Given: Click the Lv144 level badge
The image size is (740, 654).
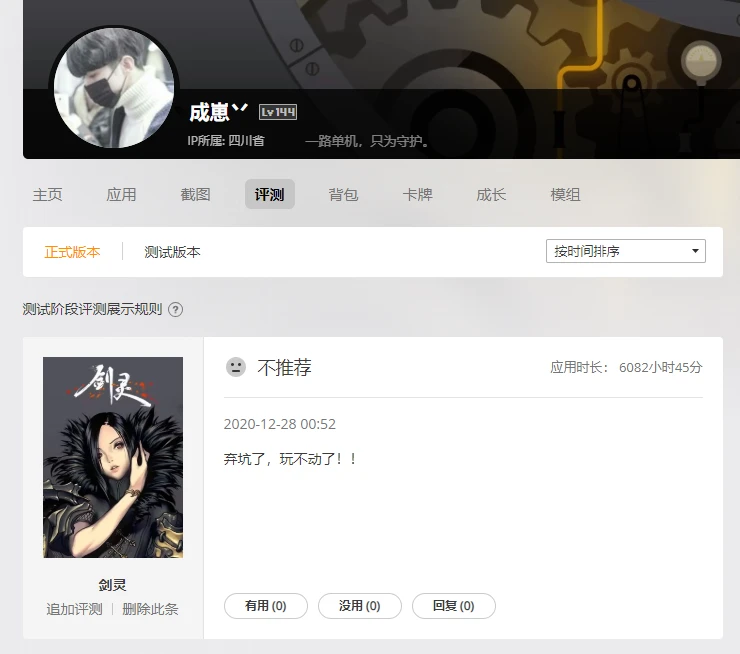Looking at the screenshot, I should point(278,112).
